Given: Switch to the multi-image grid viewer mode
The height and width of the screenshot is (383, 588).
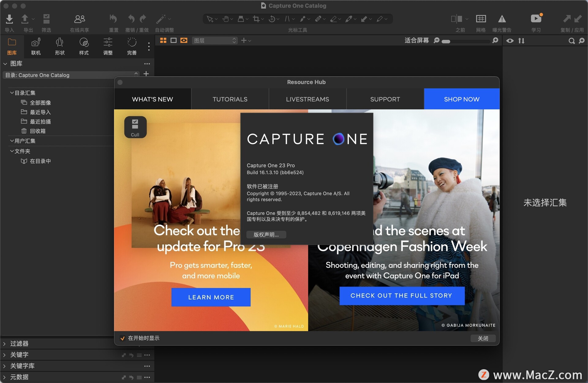Looking at the screenshot, I should pyautogui.click(x=163, y=40).
